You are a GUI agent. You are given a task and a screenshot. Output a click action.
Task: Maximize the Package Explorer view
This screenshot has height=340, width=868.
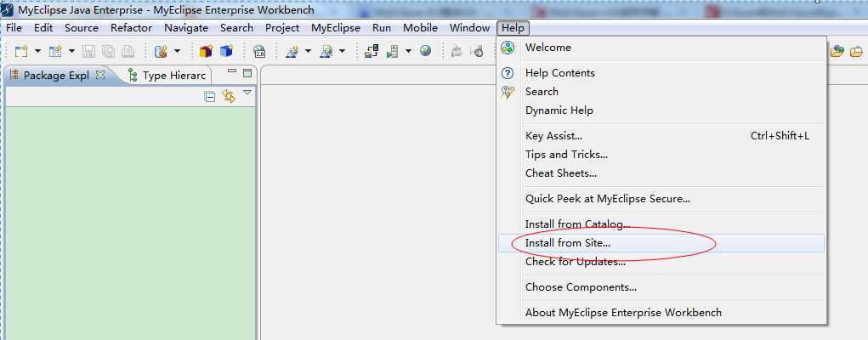click(247, 72)
